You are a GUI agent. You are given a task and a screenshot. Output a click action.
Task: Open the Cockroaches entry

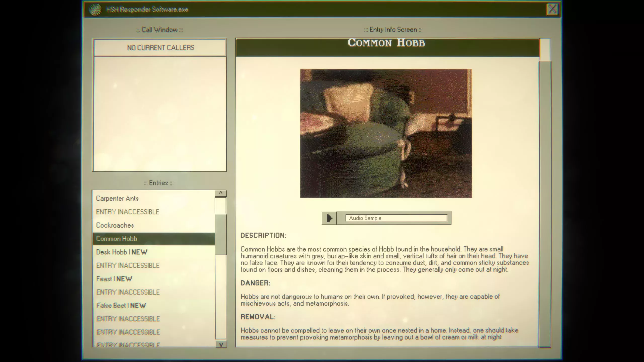click(115, 225)
